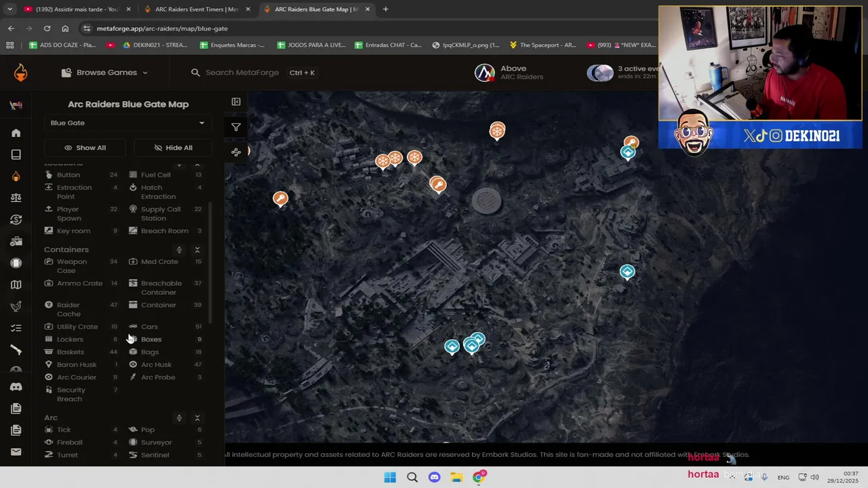Open a new browser tab with plus icon
This screenshot has width=868, height=488.
385,9
